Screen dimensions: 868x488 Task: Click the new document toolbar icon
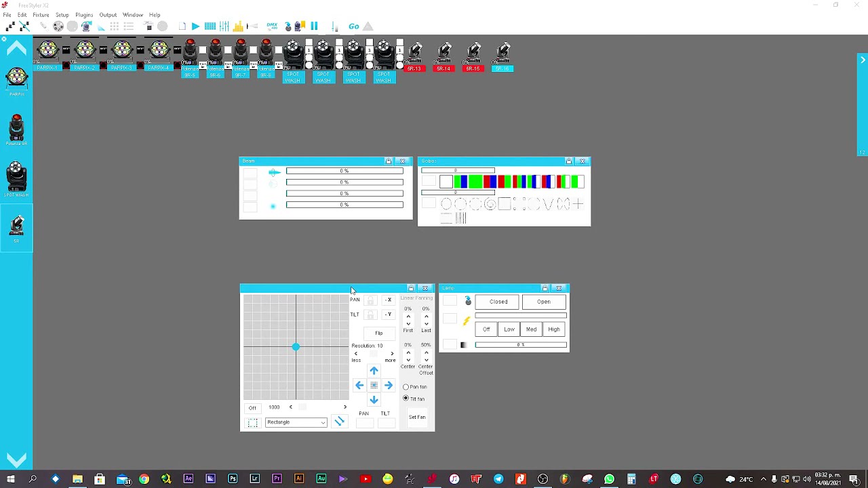point(182,26)
